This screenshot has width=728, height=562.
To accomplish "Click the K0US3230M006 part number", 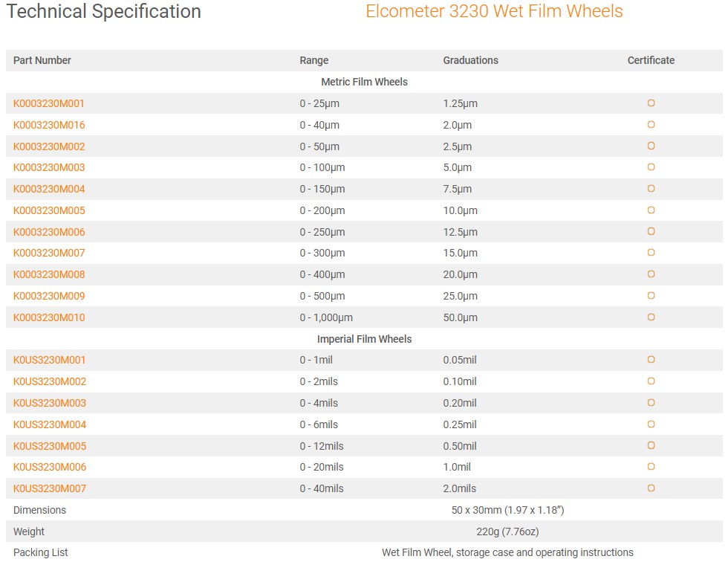I will [x=50, y=467].
